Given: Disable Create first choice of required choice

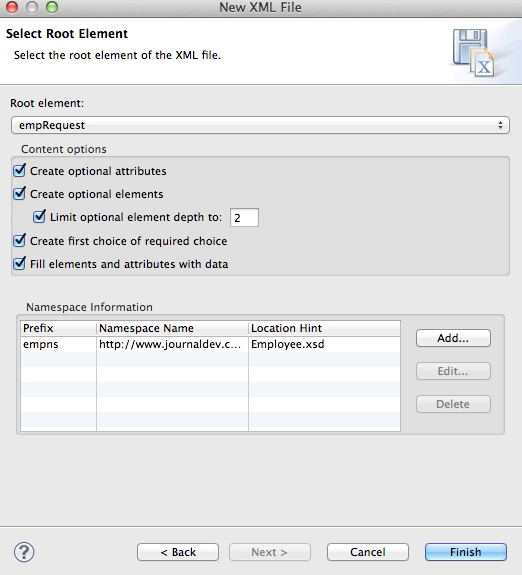Looking at the screenshot, I should 19,241.
